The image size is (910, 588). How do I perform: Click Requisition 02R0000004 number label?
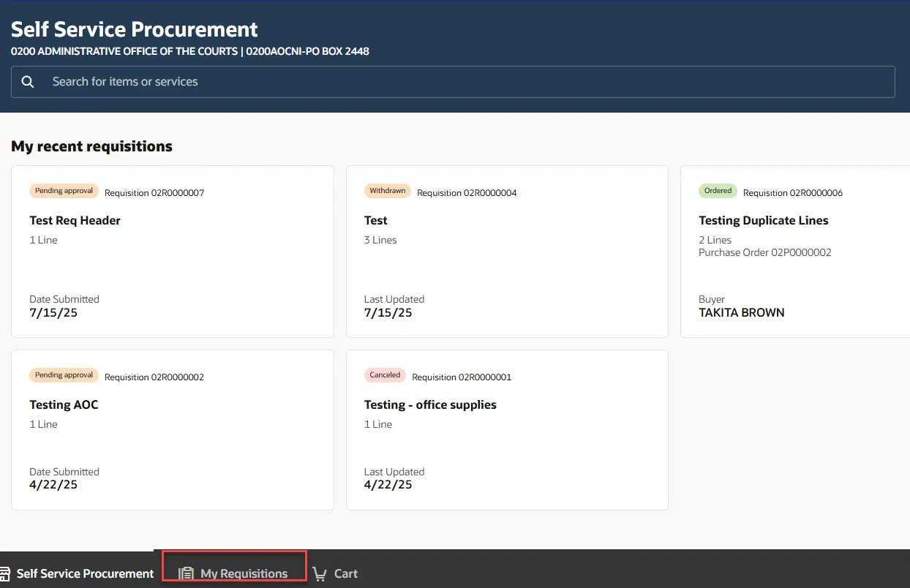pos(467,193)
